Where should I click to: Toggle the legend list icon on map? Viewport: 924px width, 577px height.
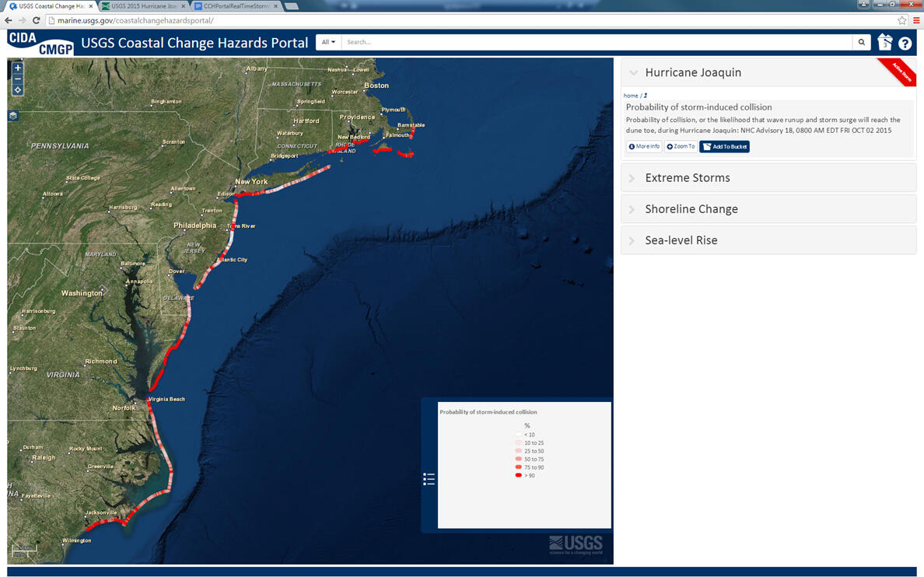(x=429, y=479)
